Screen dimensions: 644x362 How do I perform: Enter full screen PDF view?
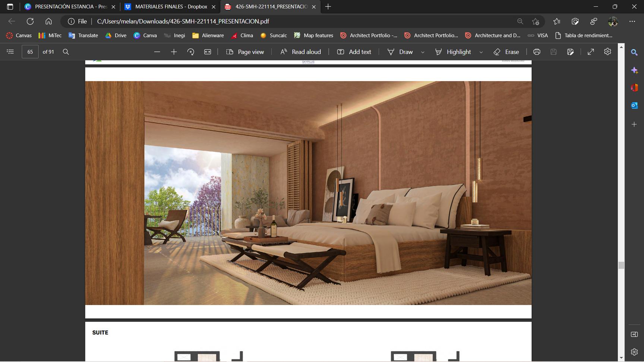(x=591, y=52)
